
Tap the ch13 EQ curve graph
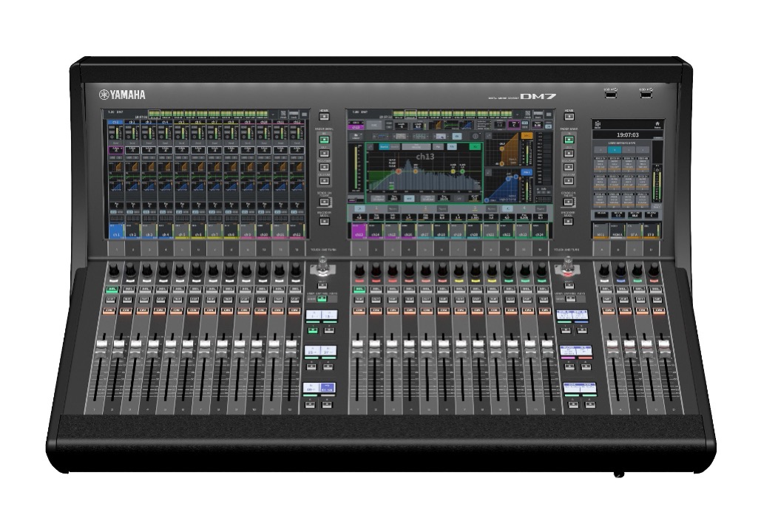[x=424, y=171]
